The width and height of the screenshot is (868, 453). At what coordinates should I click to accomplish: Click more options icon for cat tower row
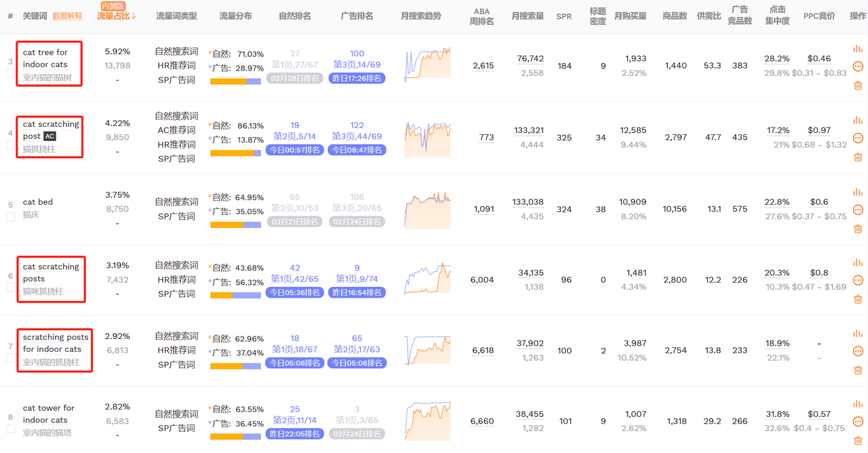(858, 421)
